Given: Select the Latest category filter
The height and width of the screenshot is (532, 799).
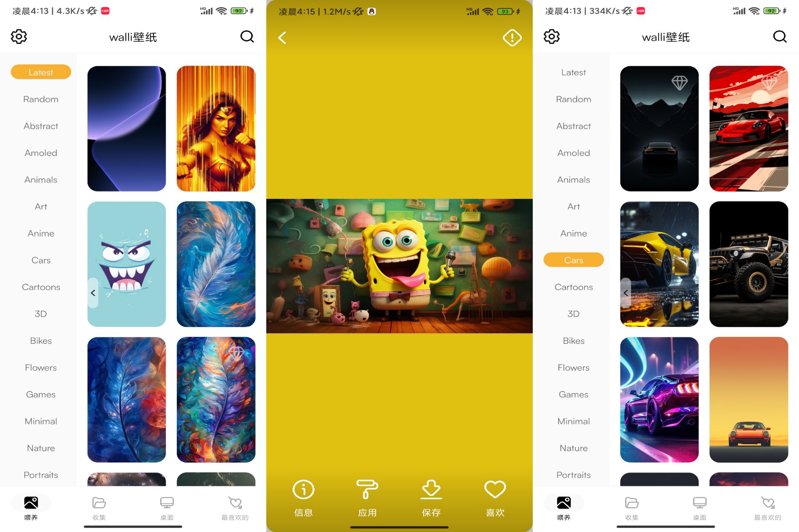Looking at the screenshot, I should point(41,72).
